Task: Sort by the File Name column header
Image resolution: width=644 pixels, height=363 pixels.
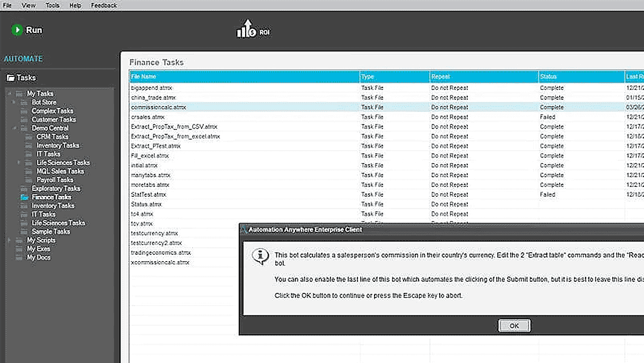Action: tap(245, 77)
